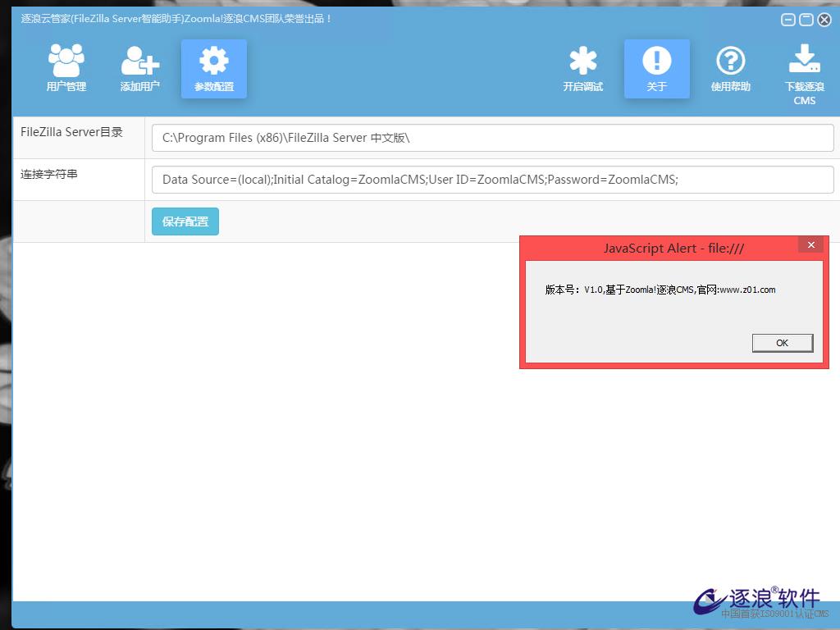The height and width of the screenshot is (630, 840).
Task: Open the 关于 about exclamation icon
Action: pos(657,69)
